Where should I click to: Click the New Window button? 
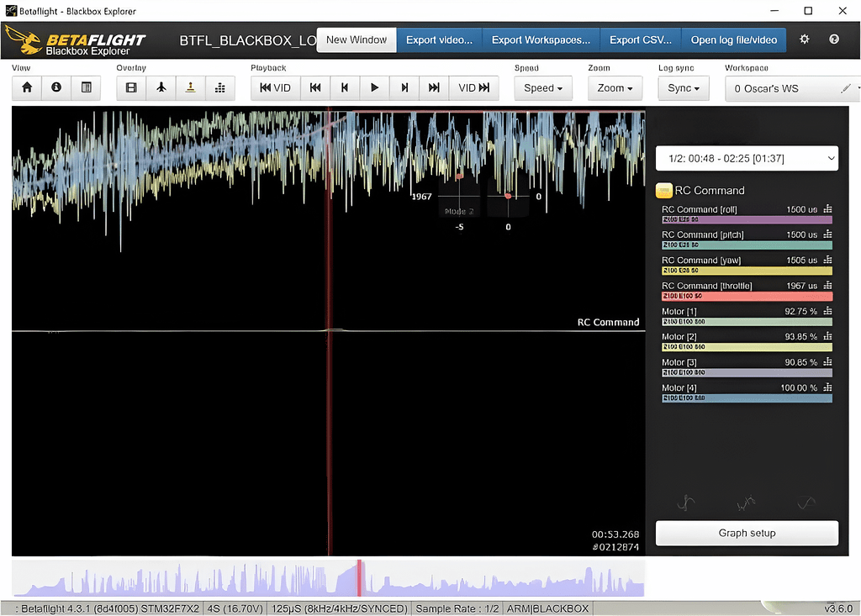click(357, 40)
